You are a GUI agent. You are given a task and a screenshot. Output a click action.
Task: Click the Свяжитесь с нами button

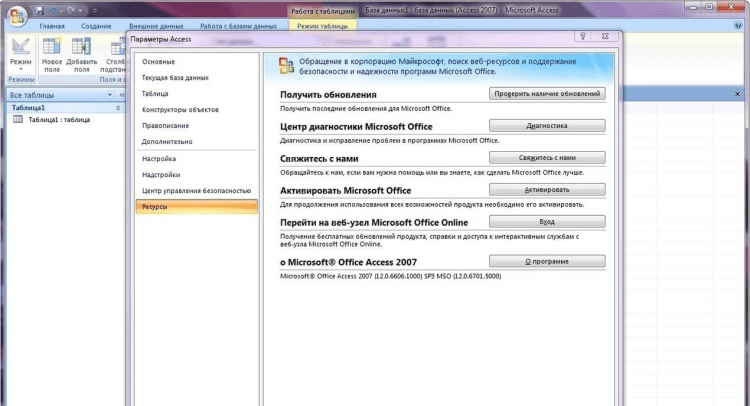click(547, 158)
